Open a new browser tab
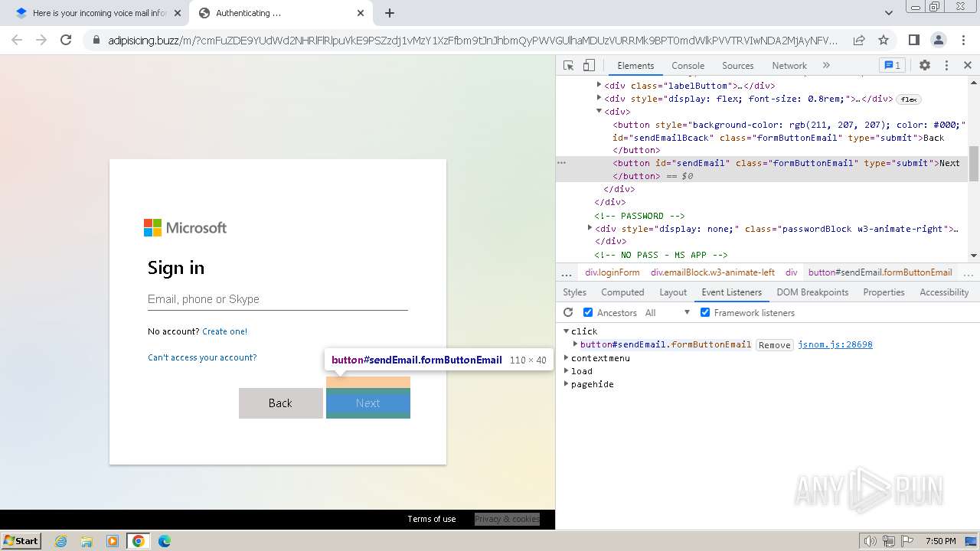The width and height of the screenshot is (980, 551). point(390,13)
